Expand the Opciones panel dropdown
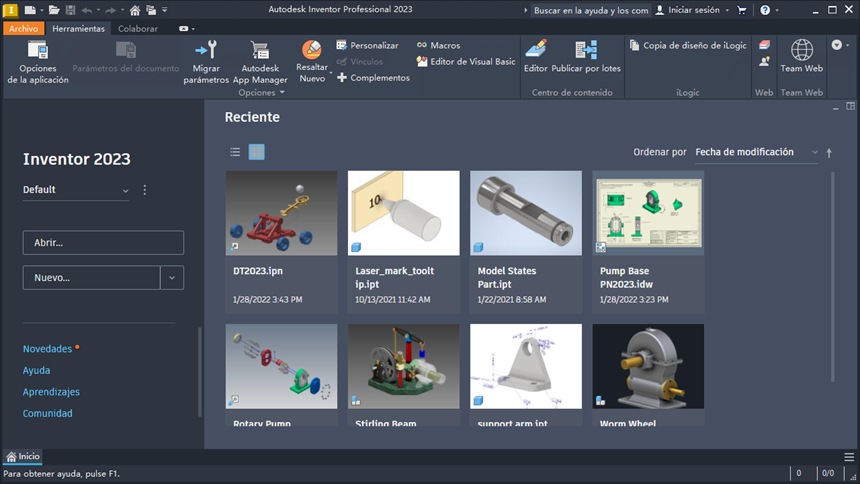The image size is (860, 484). (261, 93)
